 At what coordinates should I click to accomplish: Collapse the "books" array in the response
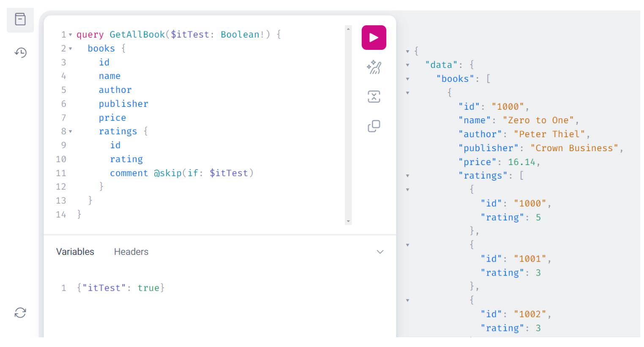[x=408, y=79]
